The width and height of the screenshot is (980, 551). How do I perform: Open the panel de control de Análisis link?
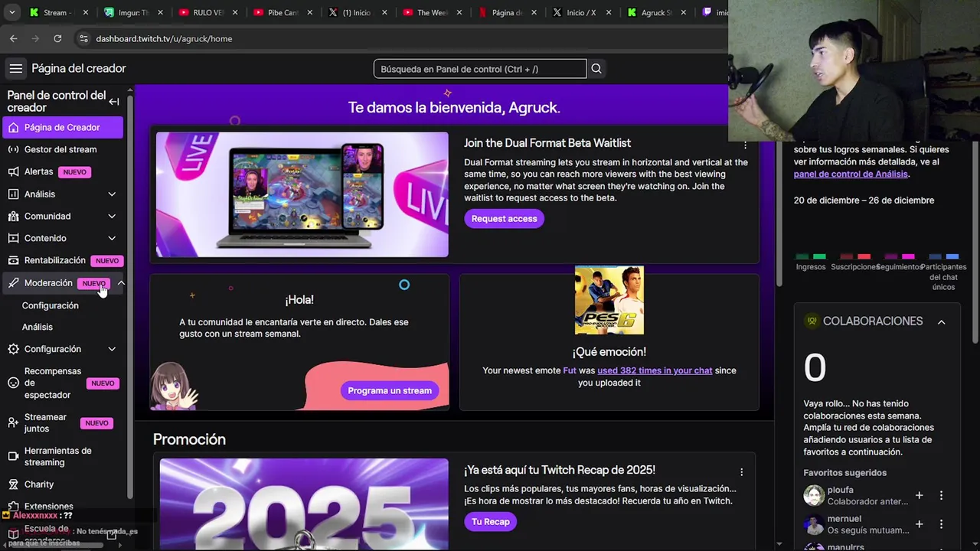pyautogui.click(x=851, y=174)
